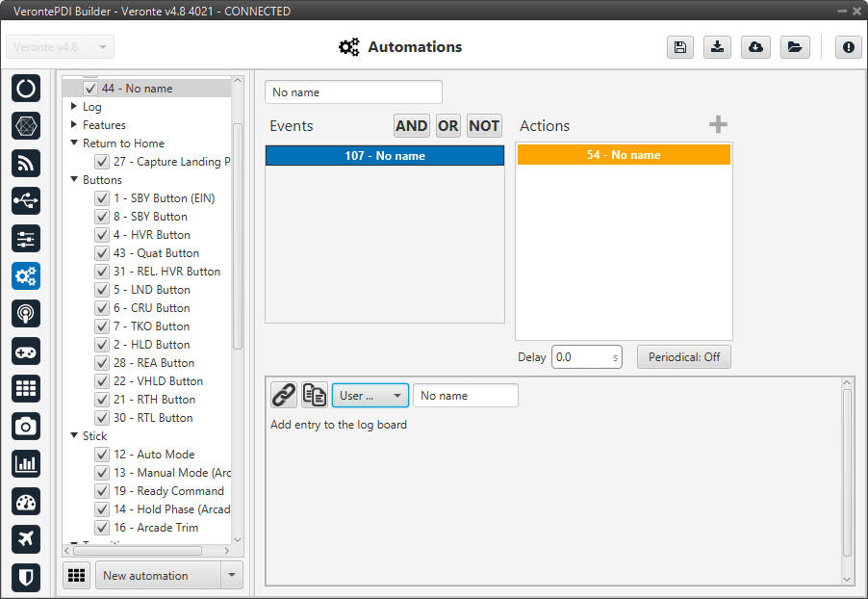Screen dimensions: 868x599
Task: Select 31 - REL. HVR Button item
Action: 166,272
